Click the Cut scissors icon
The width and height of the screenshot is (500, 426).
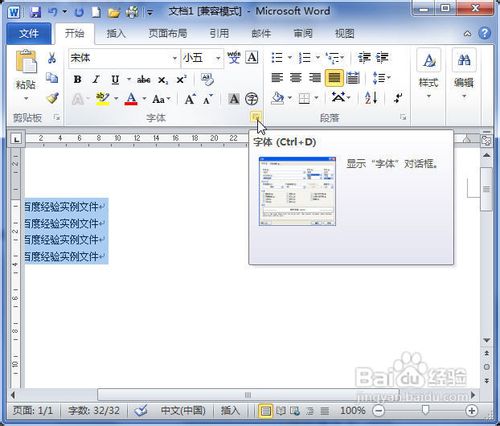(x=52, y=58)
